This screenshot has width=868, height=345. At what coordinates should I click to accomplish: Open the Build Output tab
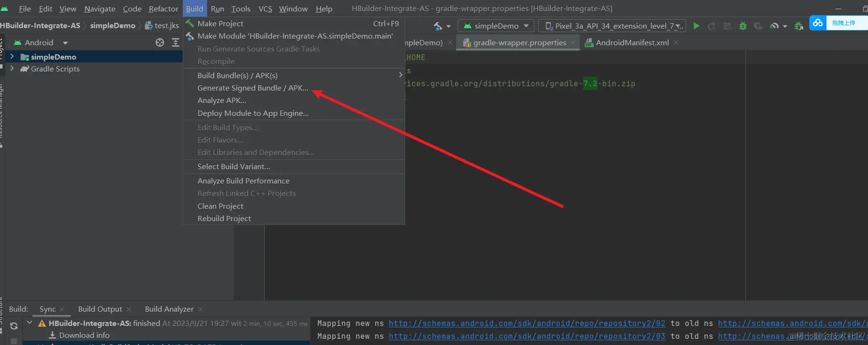[x=100, y=309]
